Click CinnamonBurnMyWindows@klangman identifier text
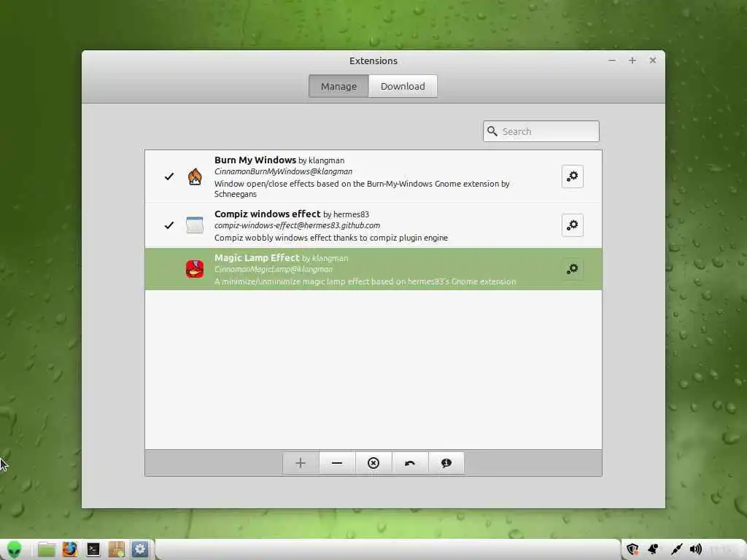Viewport: 747px width, 560px height. [284, 171]
